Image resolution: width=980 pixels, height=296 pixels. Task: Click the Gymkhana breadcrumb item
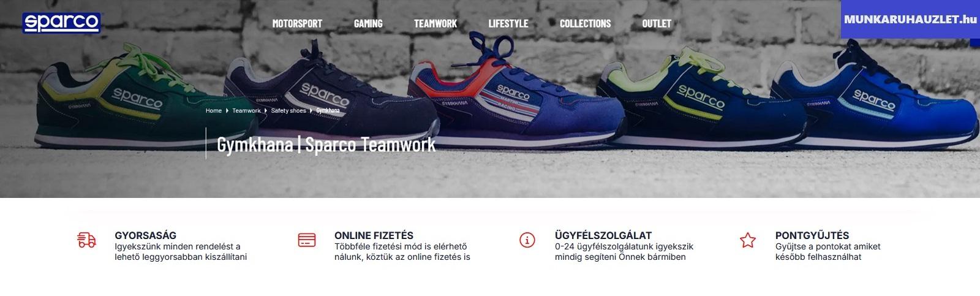[x=328, y=111]
